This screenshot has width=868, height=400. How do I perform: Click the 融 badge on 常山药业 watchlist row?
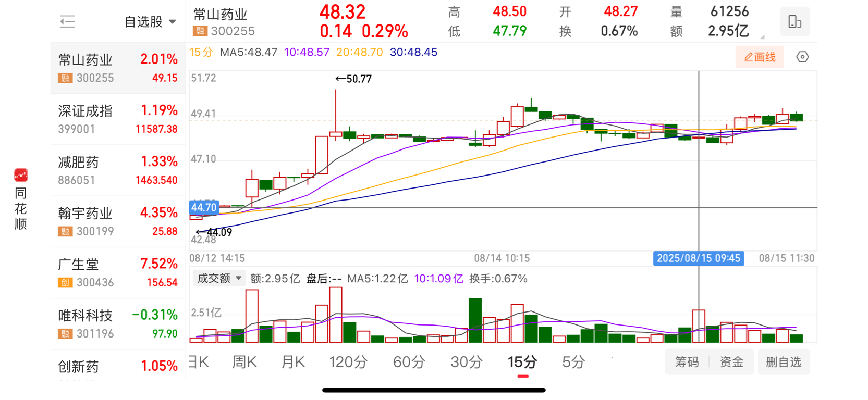click(65, 78)
